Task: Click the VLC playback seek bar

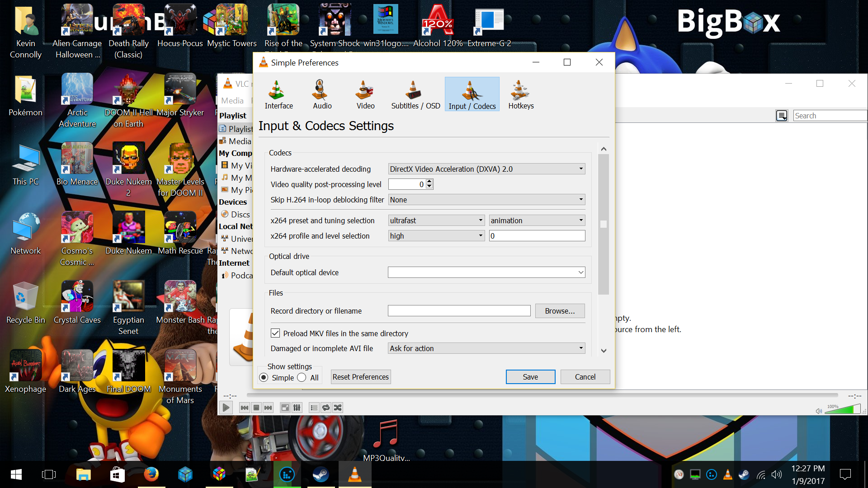Action: point(542,395)
